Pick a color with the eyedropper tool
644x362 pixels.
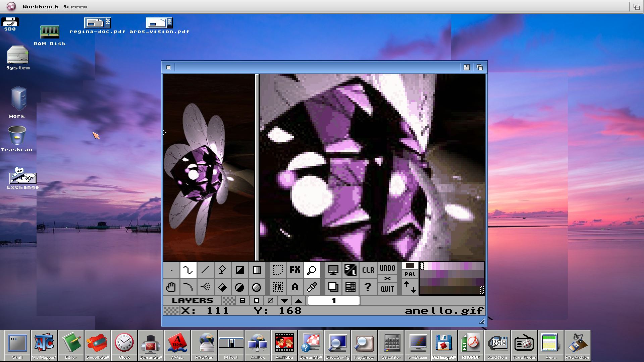tap(312, 287)
